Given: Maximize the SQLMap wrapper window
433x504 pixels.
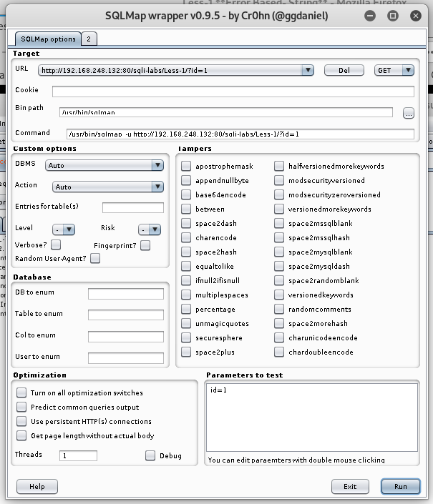Looking at the screenshot, I should click(393, 16).
